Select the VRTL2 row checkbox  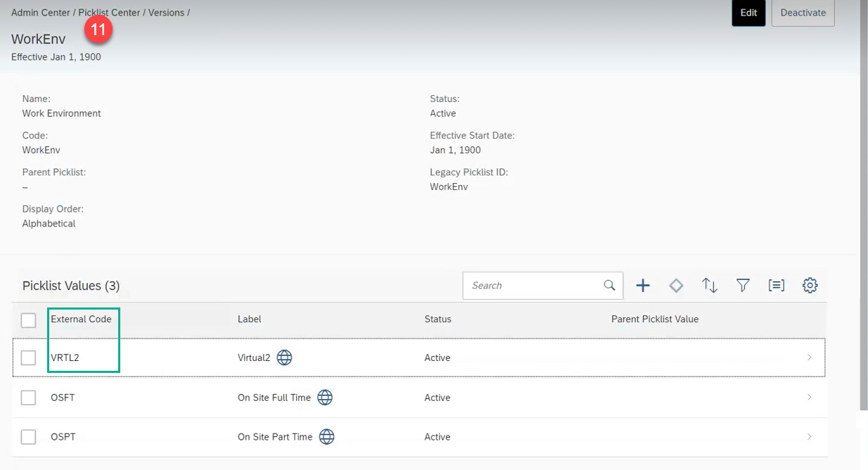(28, 358)
